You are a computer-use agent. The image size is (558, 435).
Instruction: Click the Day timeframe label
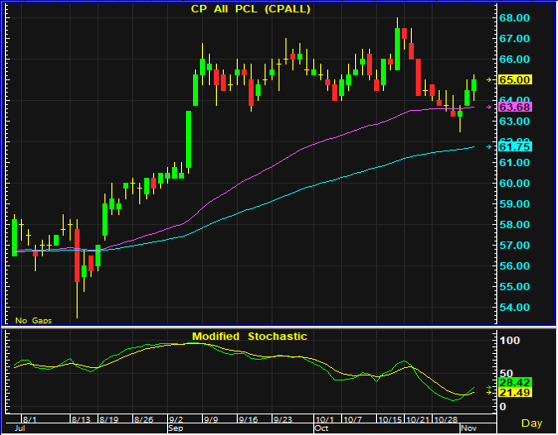pos(531,423)
